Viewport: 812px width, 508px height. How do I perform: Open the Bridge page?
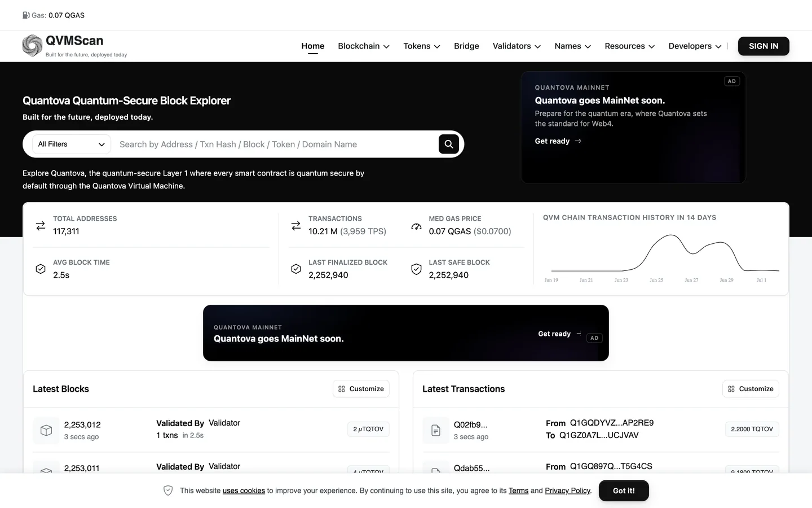tap(466, 46)
